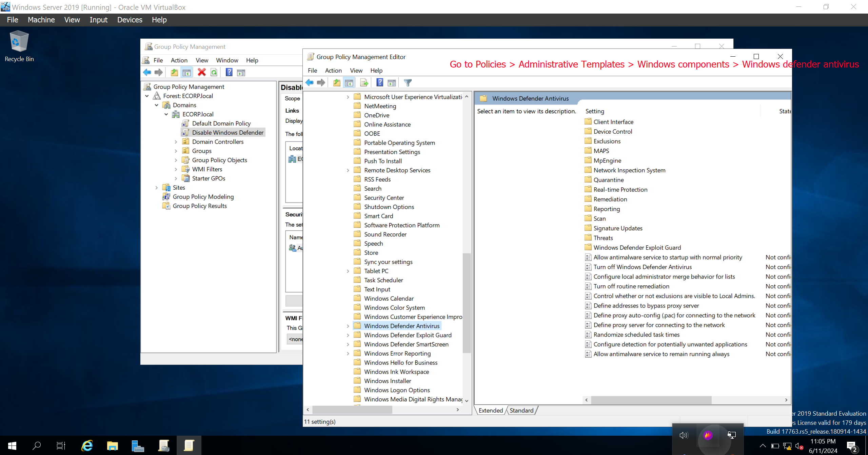The width and height of the screenshot is (868, 455).
Task: Open File menu in Group Policy Management Editor
Action: pos(312,70)
